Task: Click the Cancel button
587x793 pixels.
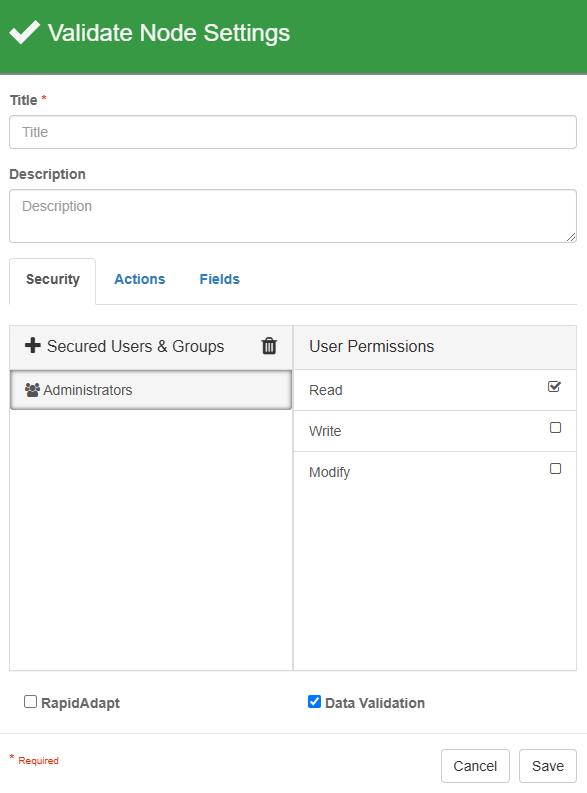Action: tap(475, 766)
